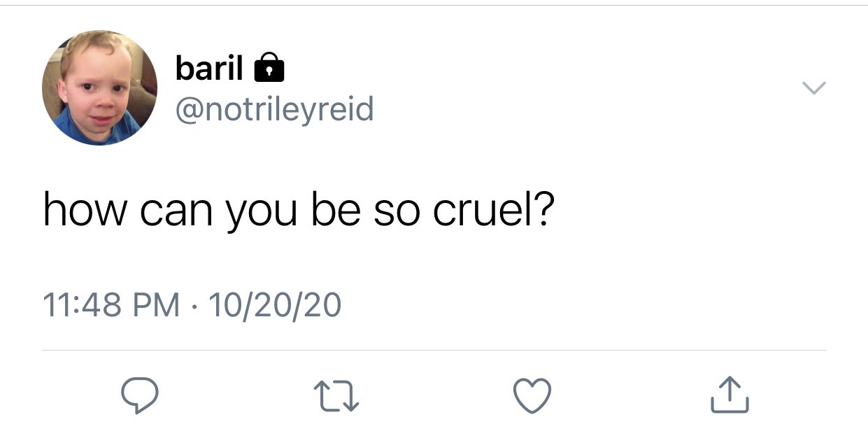Image resolution: width=868 pixels, height=436 pixels.
Task: Click the word "cruel?" in the tweet
Action: (x=492, y=209)
